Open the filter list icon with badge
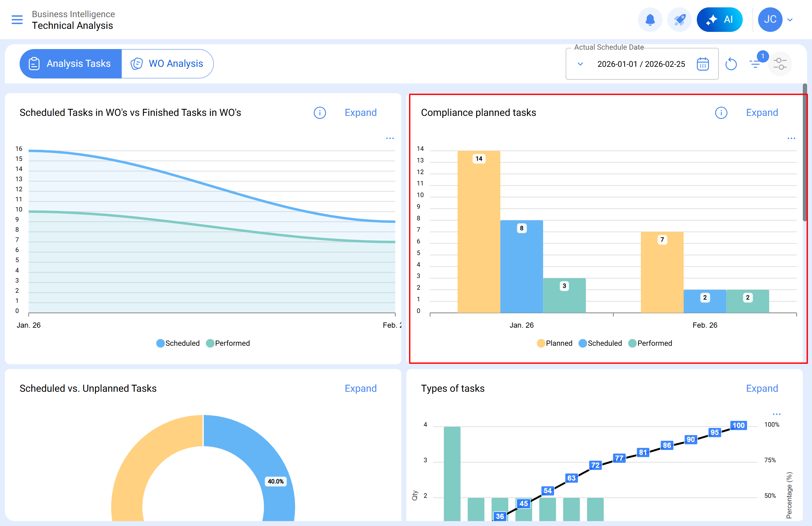 coord(755,63)
